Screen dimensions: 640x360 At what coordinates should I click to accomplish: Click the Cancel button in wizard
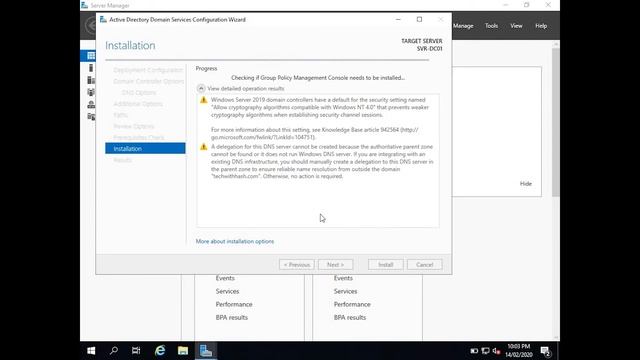tap(424, 264)
